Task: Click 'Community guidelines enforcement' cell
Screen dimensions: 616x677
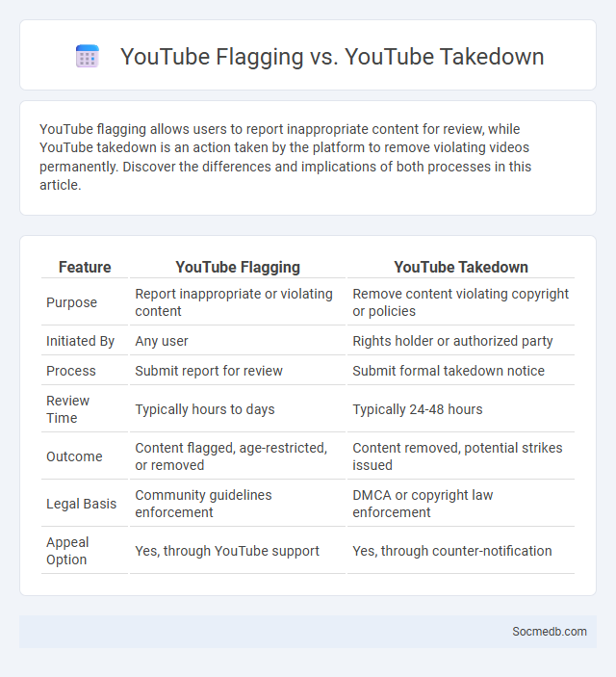Action: click(238, 503)
